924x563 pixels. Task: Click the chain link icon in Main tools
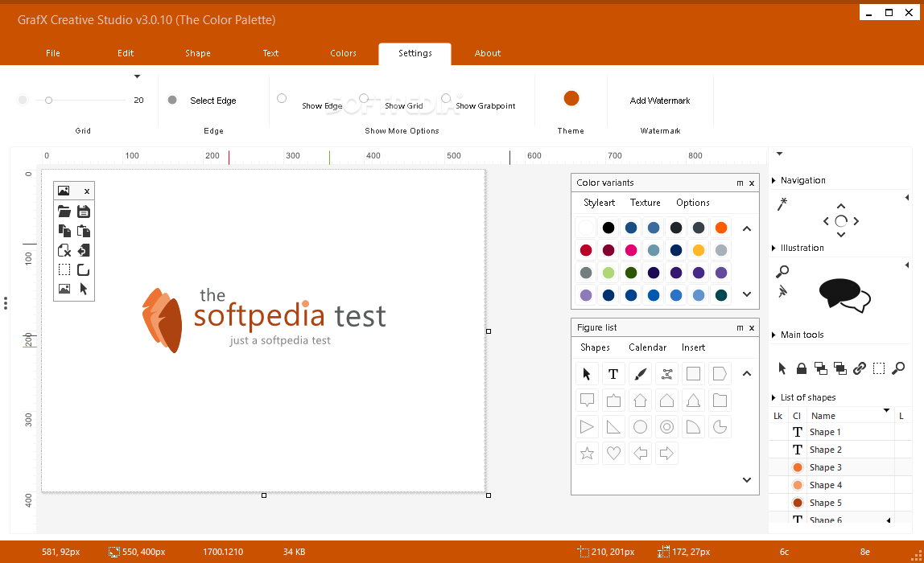[860, 368]
